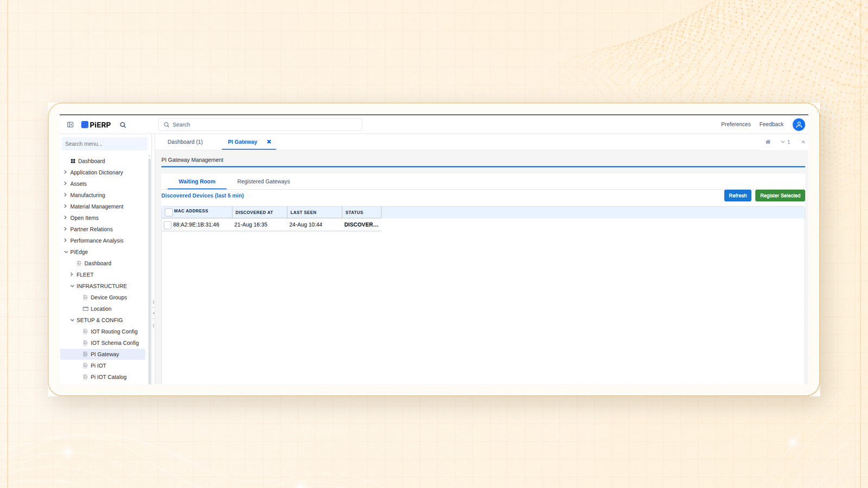Expand Performance Analysis menu
This screenshot has width=868, height=488.
tap(66, 241)
